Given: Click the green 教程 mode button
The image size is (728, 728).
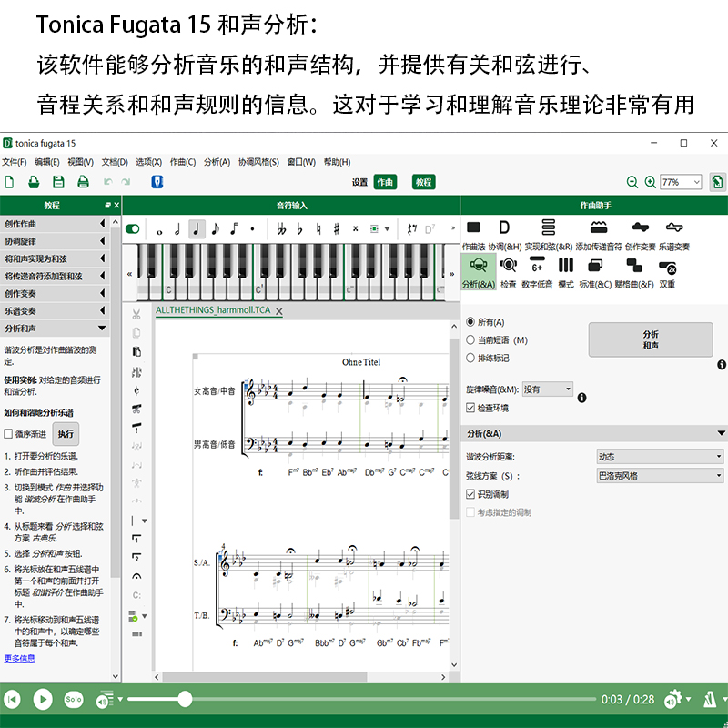Looking at the screenshot, I should click(423, 182).
